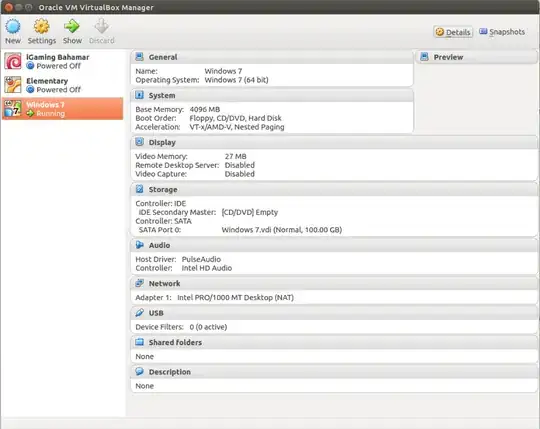540x429 pixels.
Task: Open the Description section header link
Action: click(x=169, y=372)
